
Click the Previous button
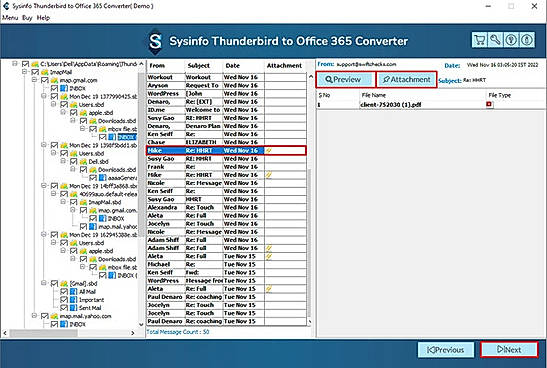(x=446, y=350)
